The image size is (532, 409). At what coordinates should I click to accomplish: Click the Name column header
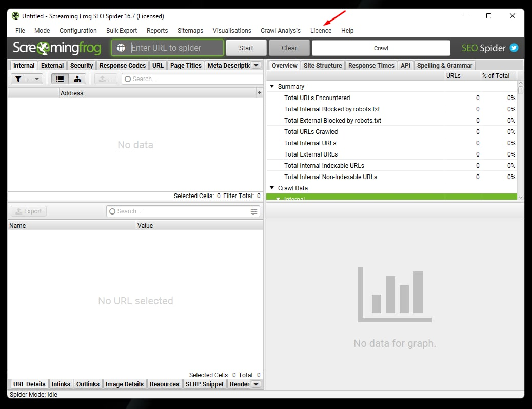(72, 225)
